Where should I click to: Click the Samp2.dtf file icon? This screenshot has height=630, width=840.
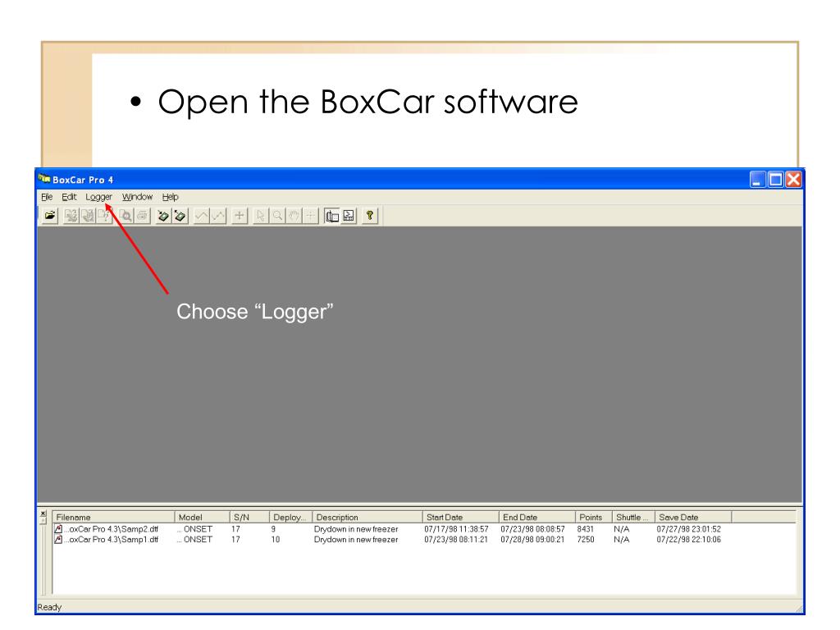(58, 529)
